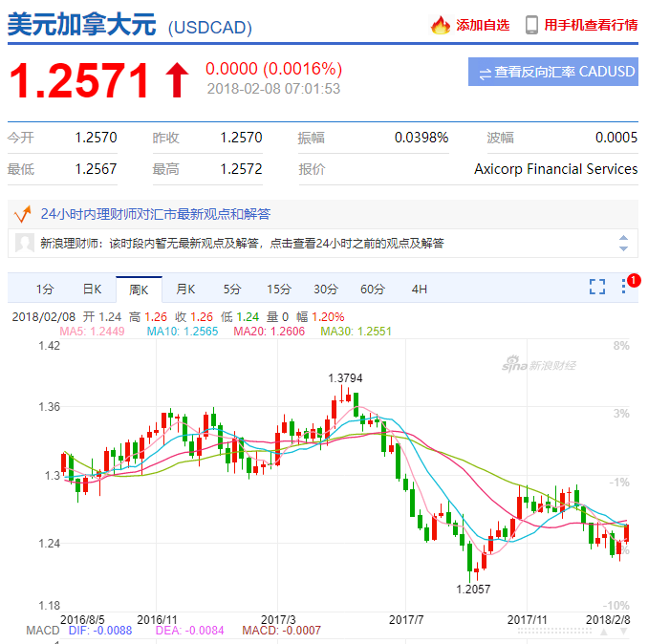Open the fullscreen chart icon
Screen dimensions: 648x644
click(596, 287)
